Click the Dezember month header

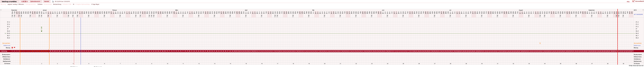click(x=14, y=10)
